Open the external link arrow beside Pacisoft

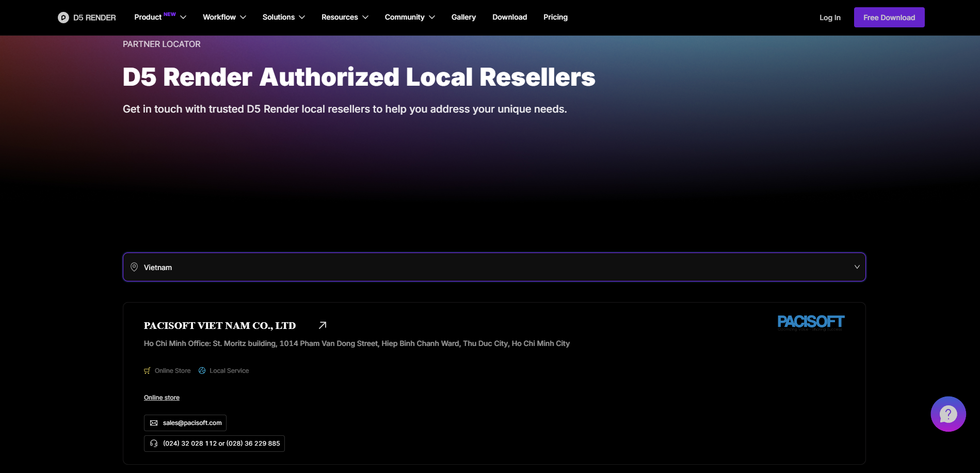pyautogui.click(x=323, y=325)
